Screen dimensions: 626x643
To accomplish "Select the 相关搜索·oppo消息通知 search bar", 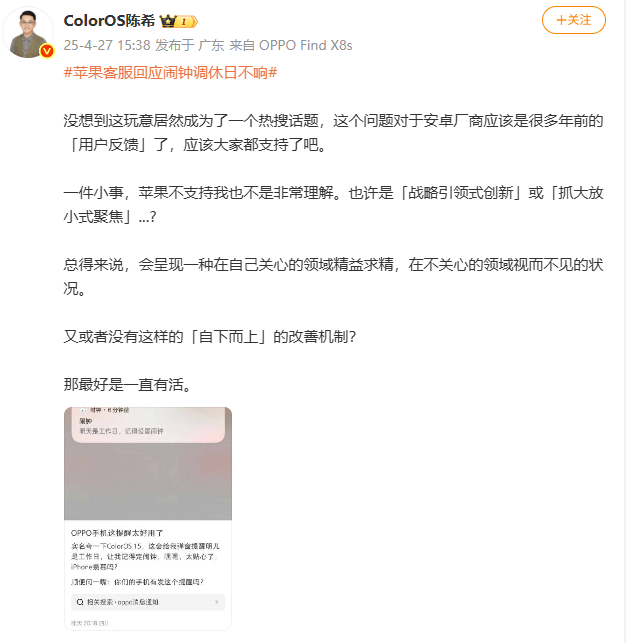I will 148,602.
